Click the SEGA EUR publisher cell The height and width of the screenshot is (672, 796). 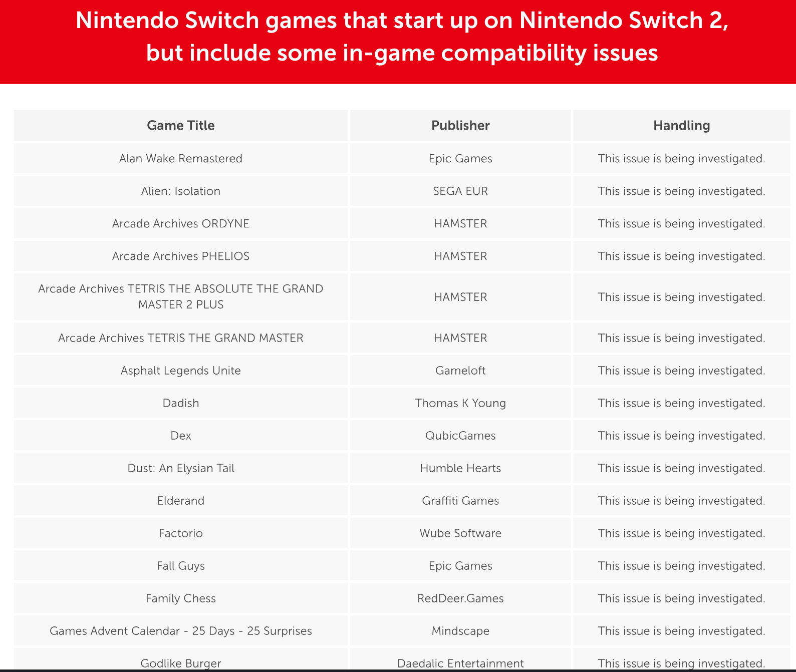point(460,191)
